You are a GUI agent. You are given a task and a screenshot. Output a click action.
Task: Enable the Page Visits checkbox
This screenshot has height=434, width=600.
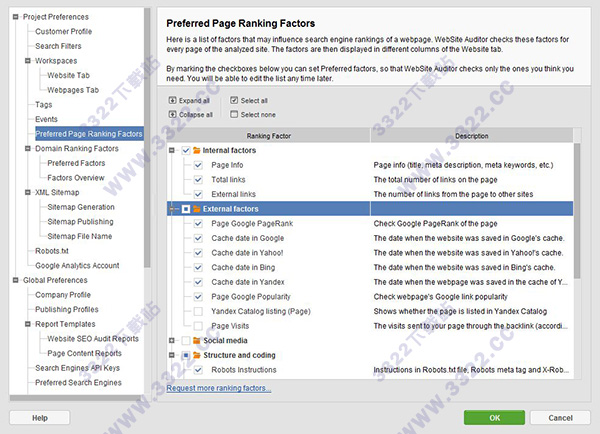(x=198, y=326)
